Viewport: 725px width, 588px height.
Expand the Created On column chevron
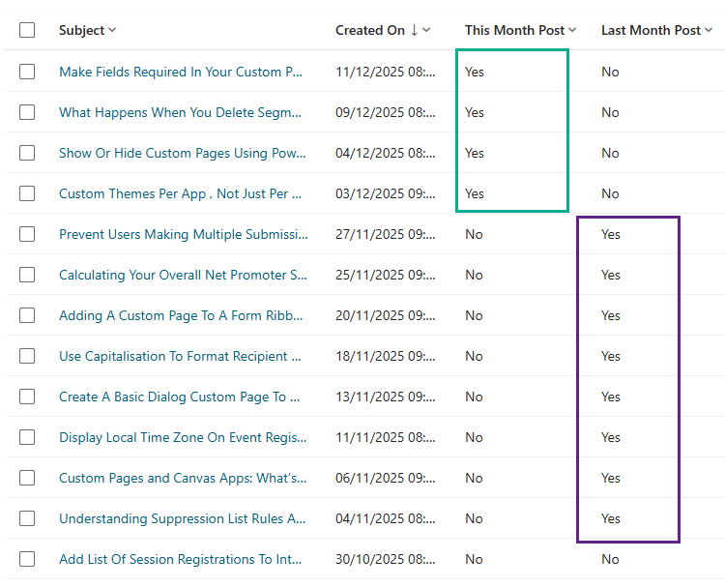427,30
